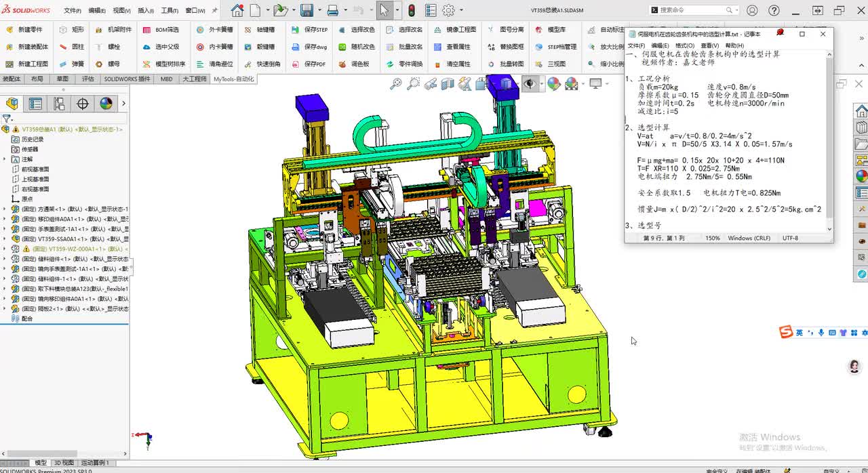Open 模型库 model library
This screenshot has width=868, height=473.
(x=550, y=30)
